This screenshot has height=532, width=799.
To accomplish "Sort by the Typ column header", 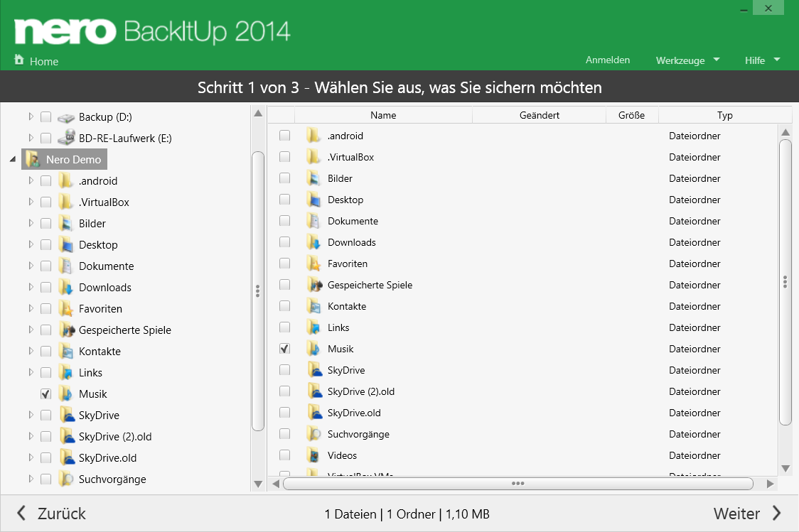I will tap(725, 115).
